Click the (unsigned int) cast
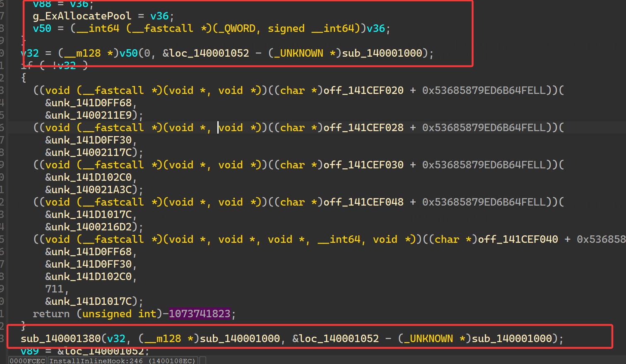This screenshot has height=364, width=626. pyautogui.click(x=119, y=314)
